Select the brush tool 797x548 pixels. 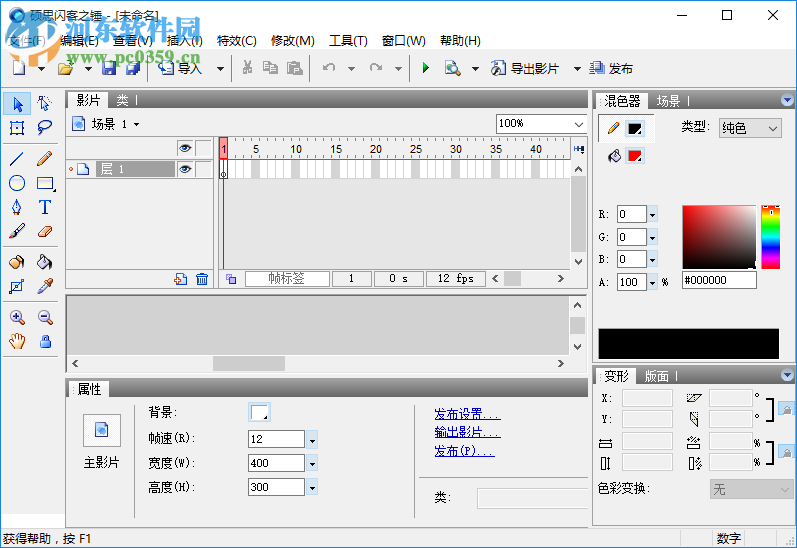click(17, 231)
